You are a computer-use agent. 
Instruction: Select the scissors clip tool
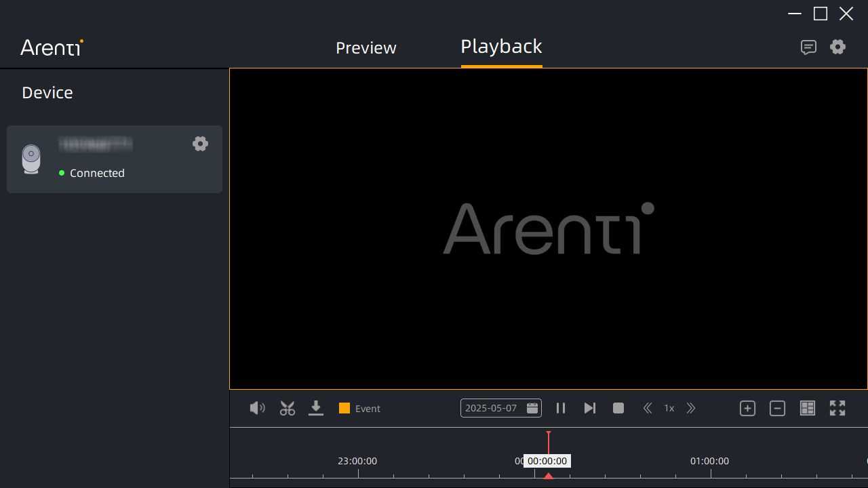click(x=288, y=408)
